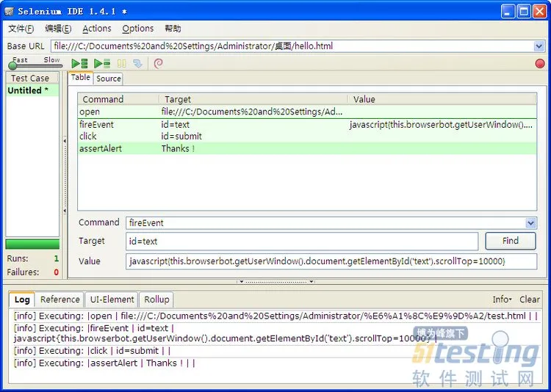The width and height of the screenshot is (551, 392).
Task: Play the current test case
Action: 102,64
